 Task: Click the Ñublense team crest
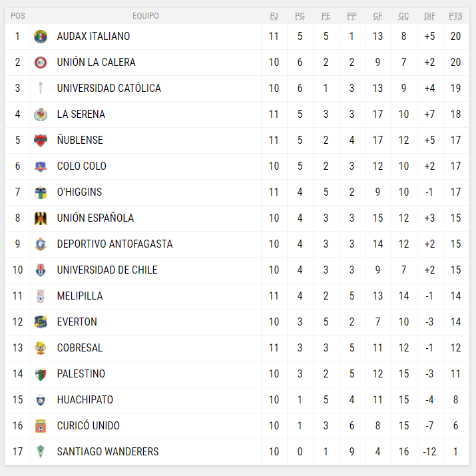tap(41, 140)
